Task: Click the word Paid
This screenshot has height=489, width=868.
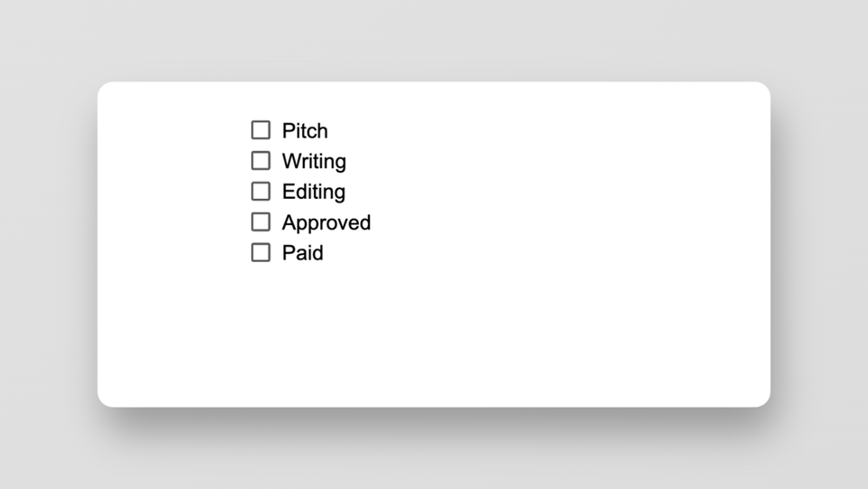Action: [302, 254]
